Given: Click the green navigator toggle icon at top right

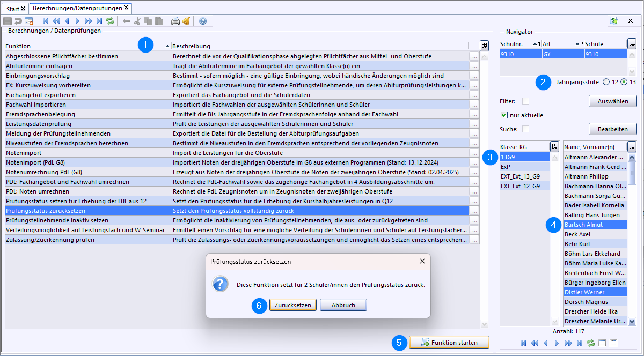Looking at the screenshot, I should [613, 21].
